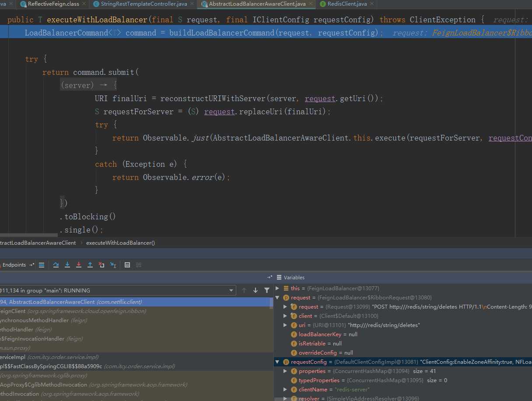Select the isRetriable = null variable row
This screenshot has width=532, height=401.
coord(403,344)
